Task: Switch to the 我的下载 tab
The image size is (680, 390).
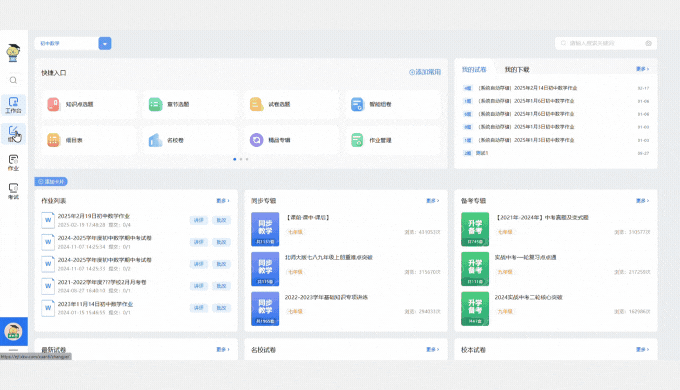Action: pos(517,69)
